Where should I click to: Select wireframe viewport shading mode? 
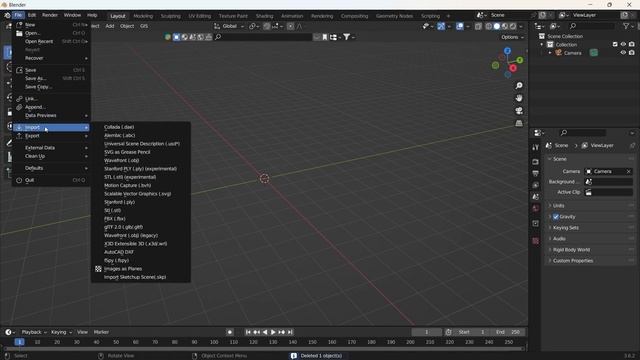pos(489,26)
